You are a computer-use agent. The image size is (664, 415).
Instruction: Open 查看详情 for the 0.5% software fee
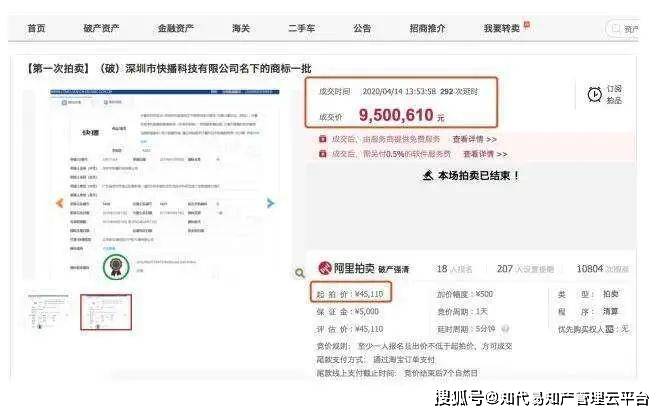(485, 154)
